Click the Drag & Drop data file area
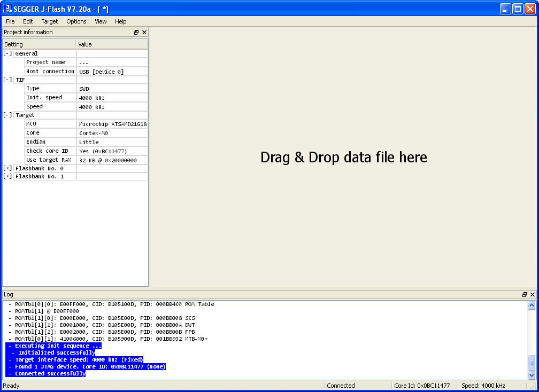Image resolution: width=539 pixels, height=392 pixels. tap(344, 157)
